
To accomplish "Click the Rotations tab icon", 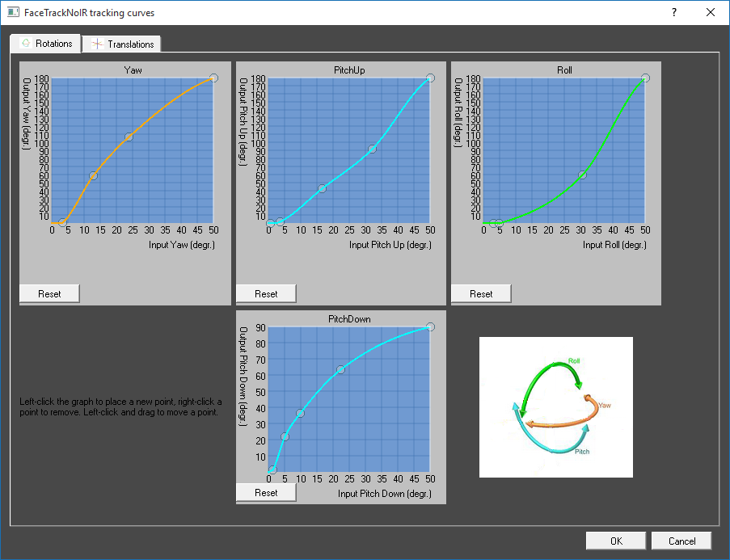I will point(26,44).
